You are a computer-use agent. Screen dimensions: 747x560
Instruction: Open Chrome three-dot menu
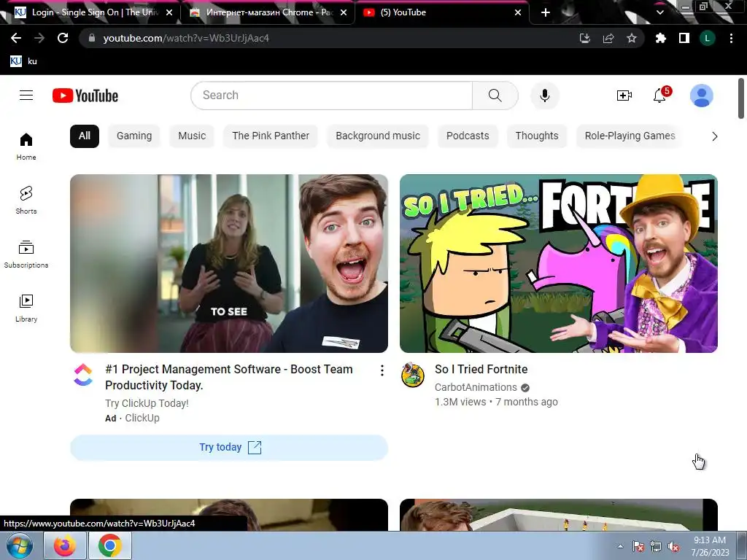pos(731,38)
